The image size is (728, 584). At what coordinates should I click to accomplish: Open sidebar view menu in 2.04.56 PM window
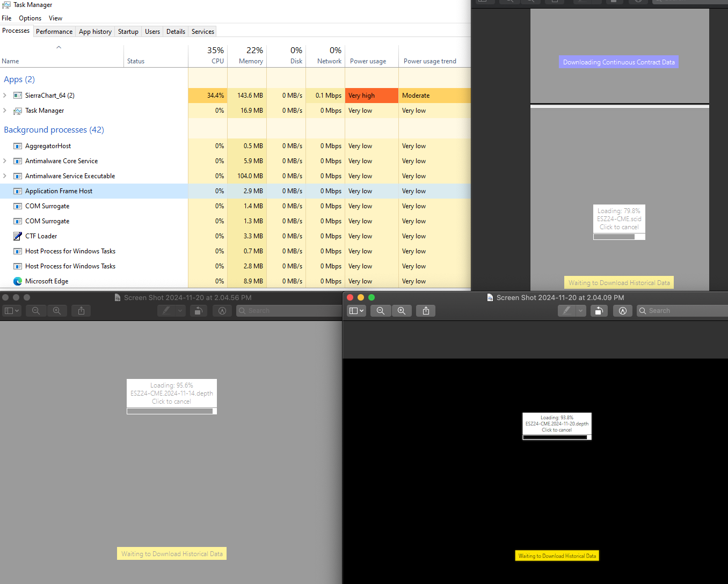tap(12, 311)
